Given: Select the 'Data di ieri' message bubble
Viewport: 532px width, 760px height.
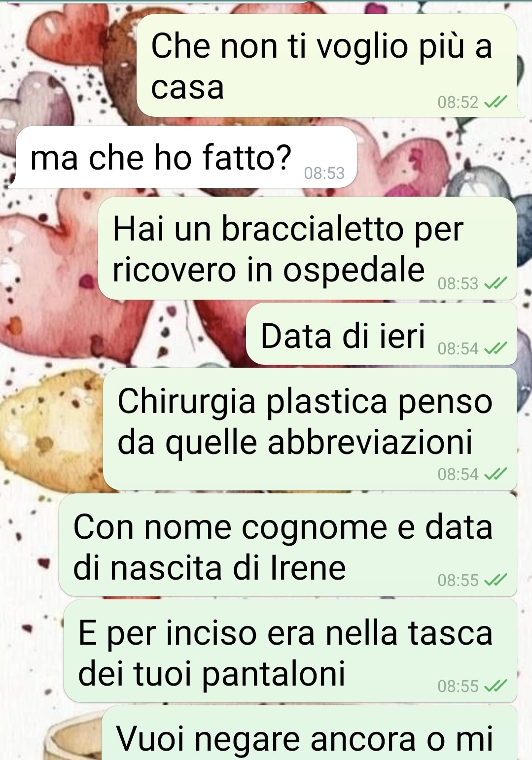Looking at the screenshot, I should (x=381, y=334).
